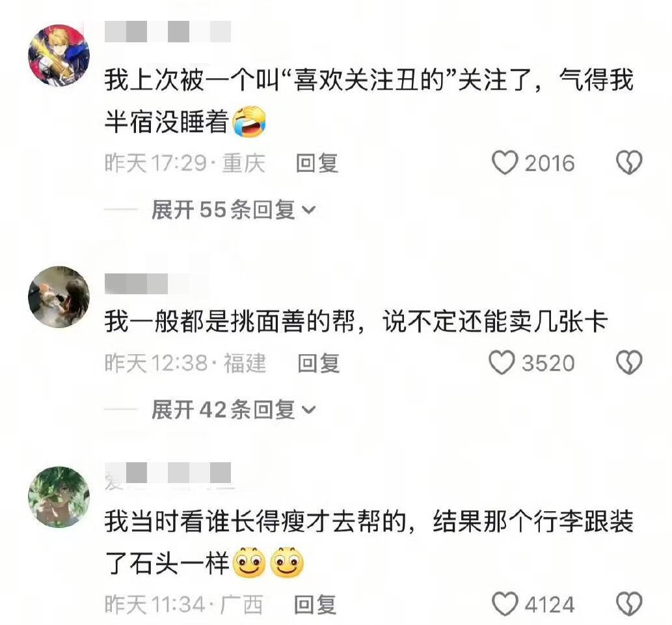Expand 展开42条回复 replies
Image resolution: width=672 pixels, height=625 pixels.
(x=234, y=410)
